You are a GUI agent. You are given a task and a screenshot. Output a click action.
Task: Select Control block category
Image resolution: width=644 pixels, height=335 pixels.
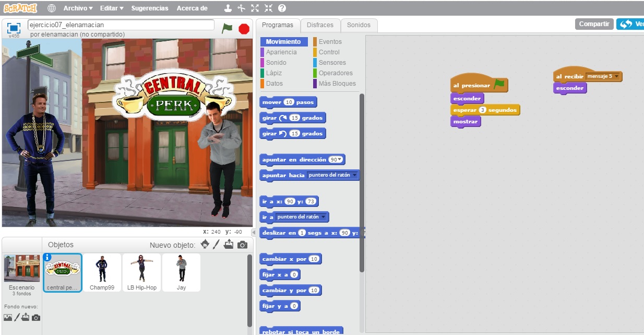pyautogui.click(x=329, y=52)
